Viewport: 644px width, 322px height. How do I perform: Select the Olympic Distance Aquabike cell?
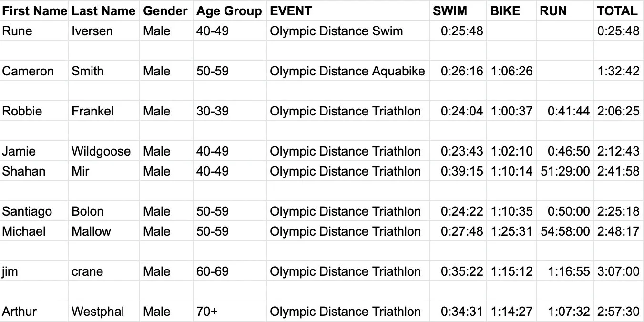(347, 72)
